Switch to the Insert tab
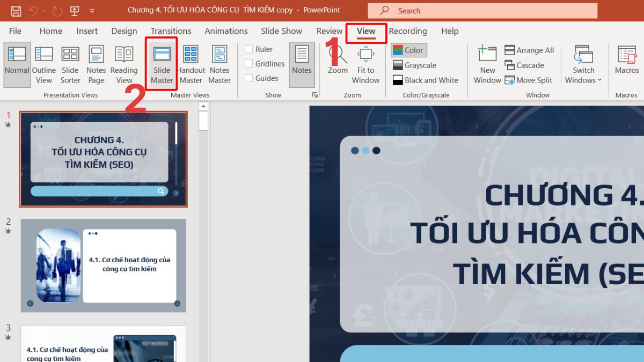Image resolution: width=644 pixels, height=362 pixels. click(x=87, y=31)
